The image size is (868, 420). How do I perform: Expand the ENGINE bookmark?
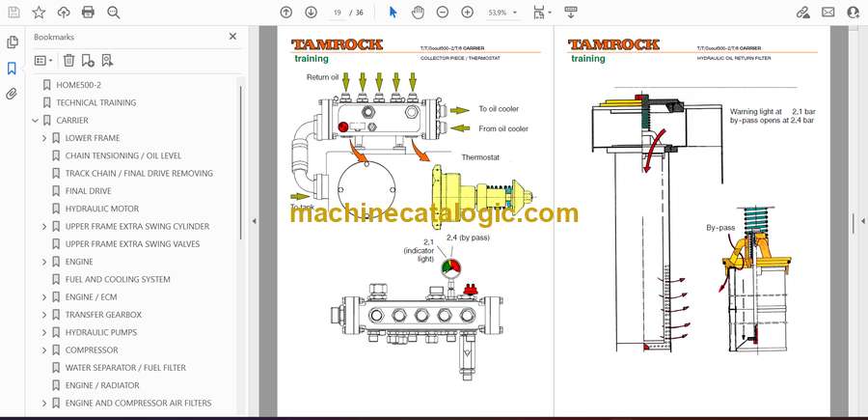coord(44,262)
